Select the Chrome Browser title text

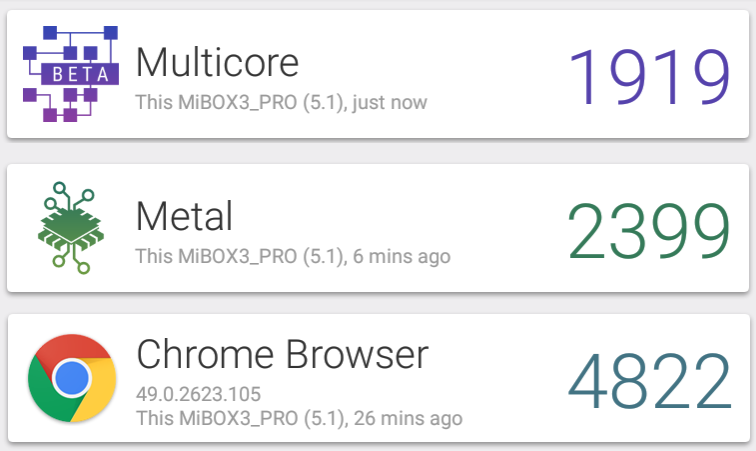click(x=283, y=354)
